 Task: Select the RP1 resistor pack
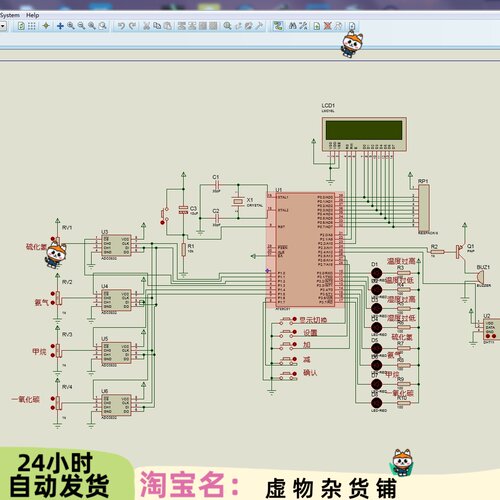pos(424,208)
